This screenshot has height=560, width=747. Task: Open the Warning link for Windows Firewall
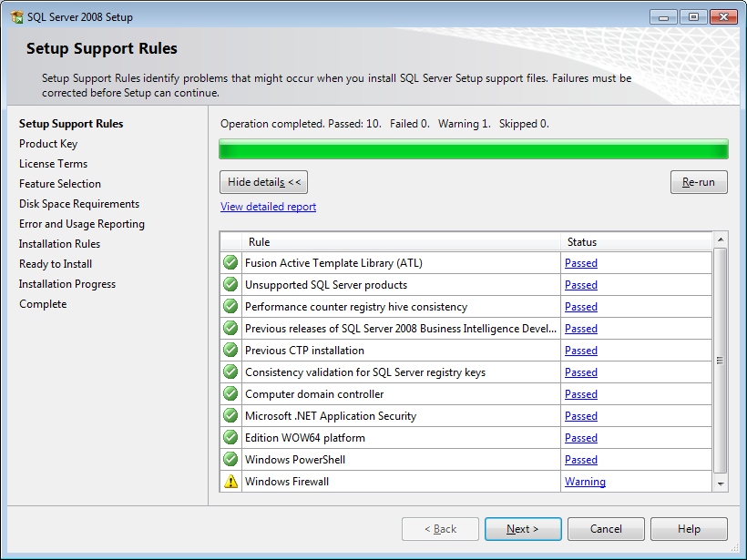(585, 482)
